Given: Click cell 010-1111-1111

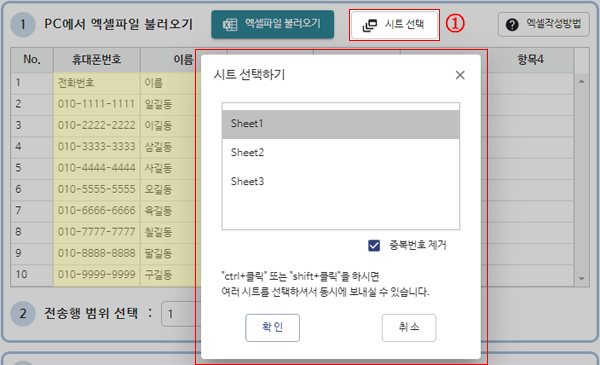Looking at the screenshot, I should pyautogui.click(x=97, y=104).
